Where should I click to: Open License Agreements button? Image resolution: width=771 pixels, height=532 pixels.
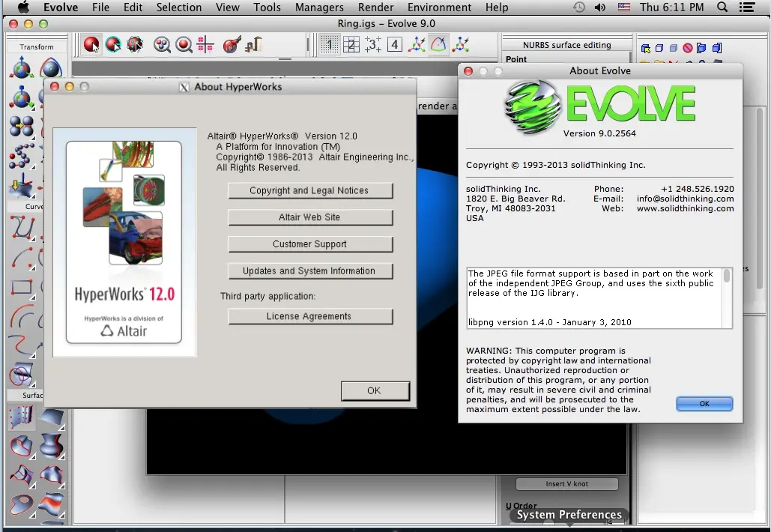pos(310,316)
